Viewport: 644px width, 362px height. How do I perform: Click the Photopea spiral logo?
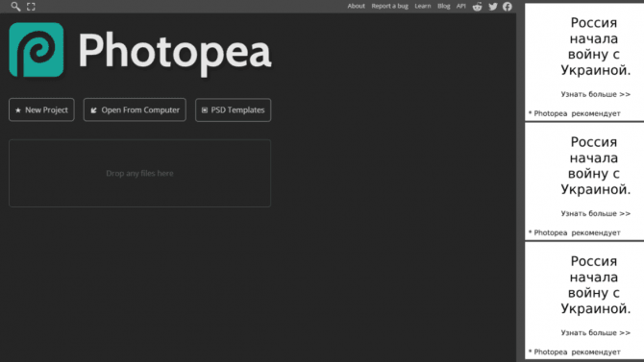coord(37,50)
